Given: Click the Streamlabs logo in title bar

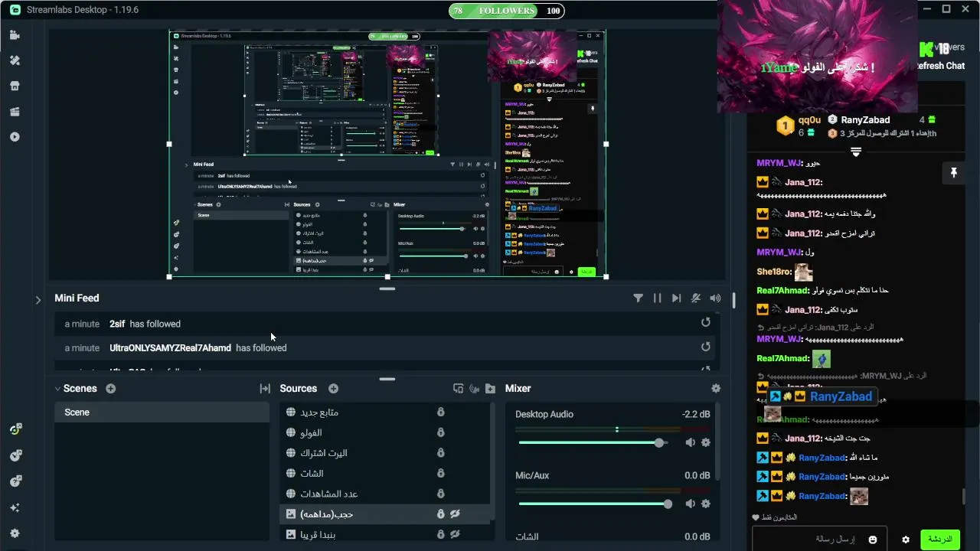Looking at the screenshot, I should click(x=15, y=10).
